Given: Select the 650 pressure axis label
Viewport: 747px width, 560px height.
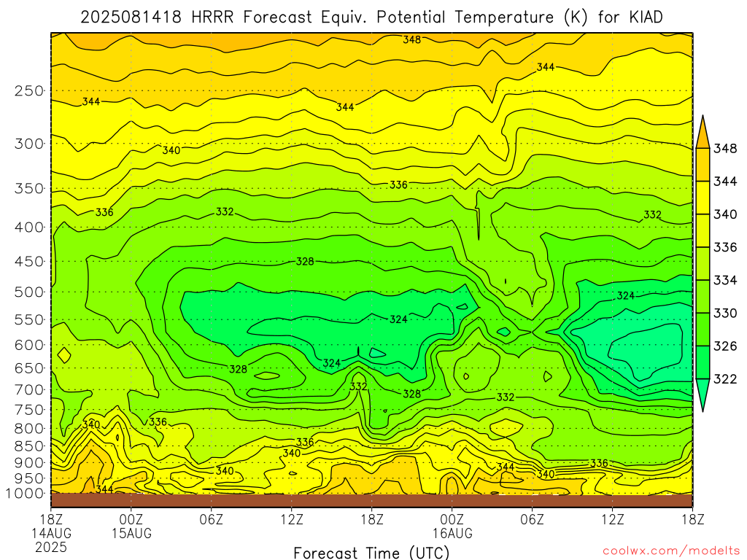Looking at the screenshot, I should [28, 368].
